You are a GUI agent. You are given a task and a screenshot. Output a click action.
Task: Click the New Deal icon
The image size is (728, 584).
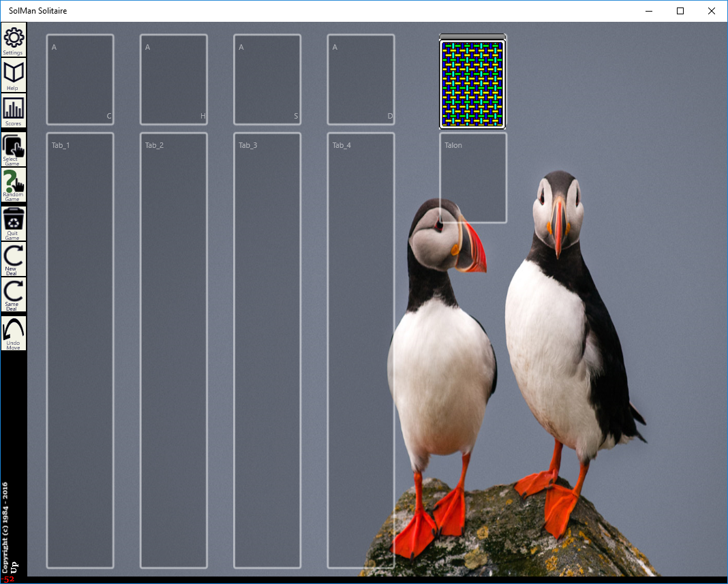pos(13,259)
